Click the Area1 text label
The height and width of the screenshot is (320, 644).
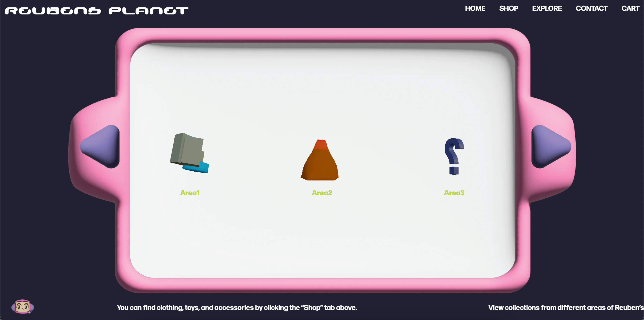click(x=190, y=193)
